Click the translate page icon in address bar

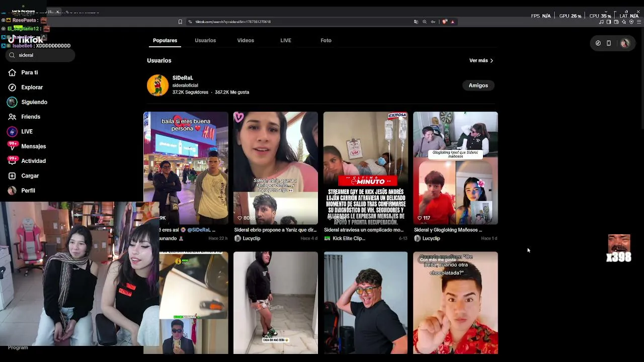pyautogui.click(x=416, y=22)
